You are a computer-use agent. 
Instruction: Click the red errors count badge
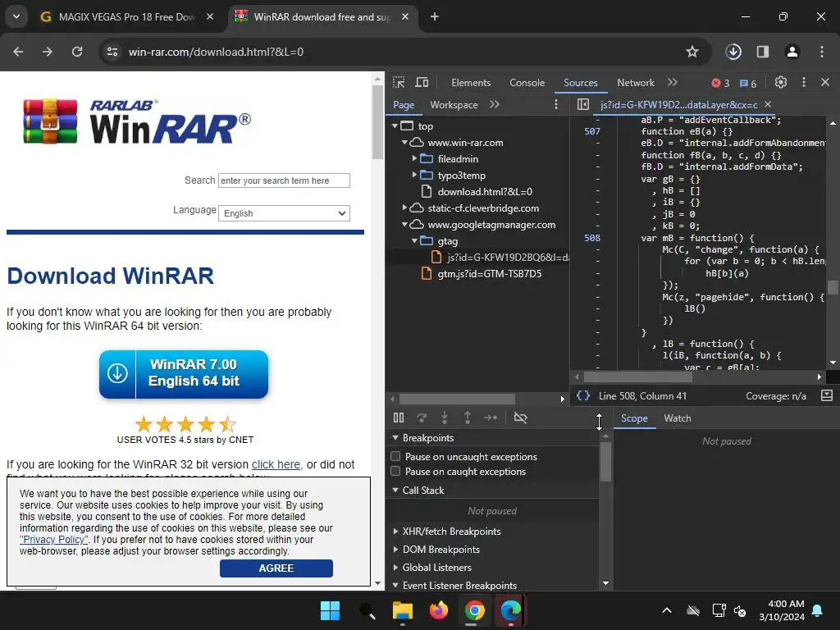click(x=720, y=83)
